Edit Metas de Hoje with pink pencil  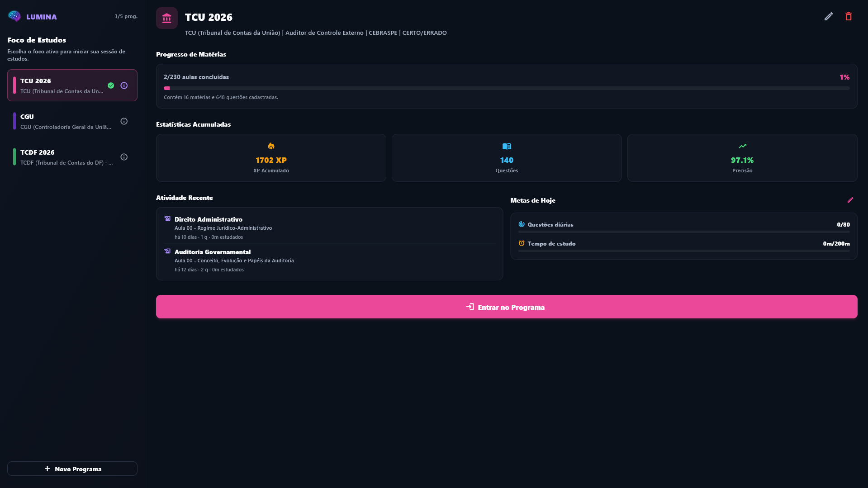850,200
